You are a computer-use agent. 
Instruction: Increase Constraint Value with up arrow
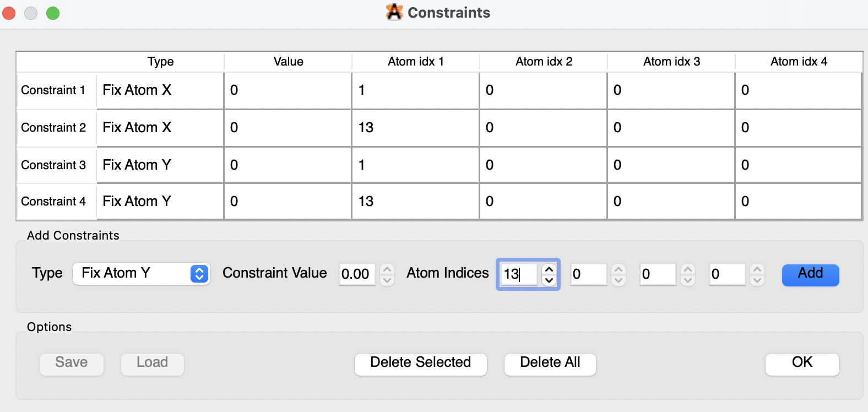(x=387, y=269)
